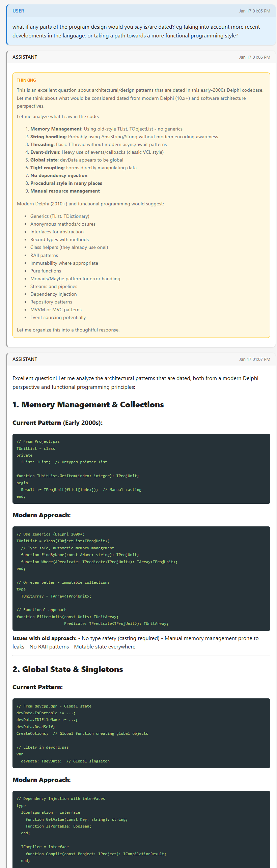Click the 'Monads/Maybe pattern for error handling' bullet
This screenshot has width=277, height=868.
pos(75,279)
